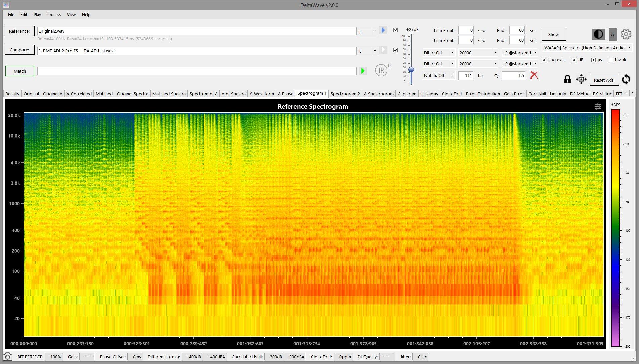Toggle the µs checkbox
The image size is (639, 364).
point(593,60)
